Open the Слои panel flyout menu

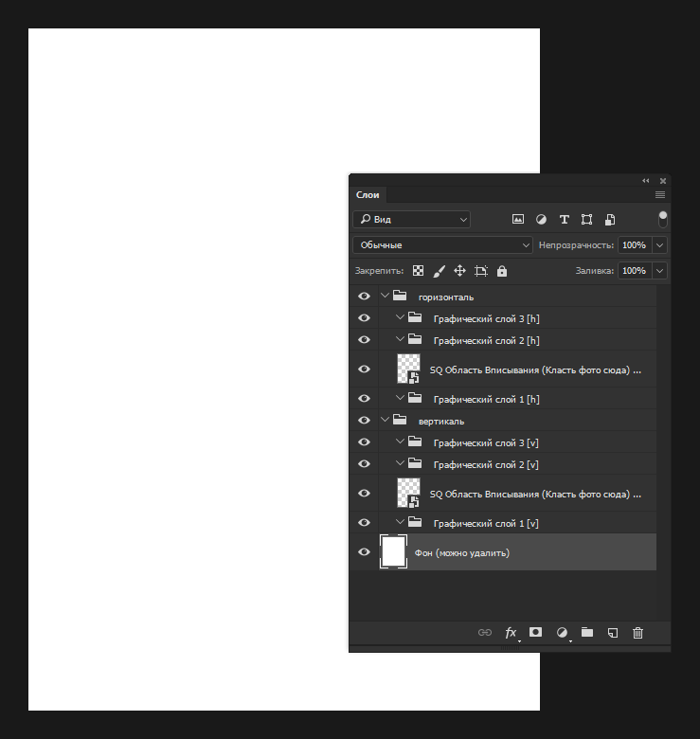click(660, 194)
